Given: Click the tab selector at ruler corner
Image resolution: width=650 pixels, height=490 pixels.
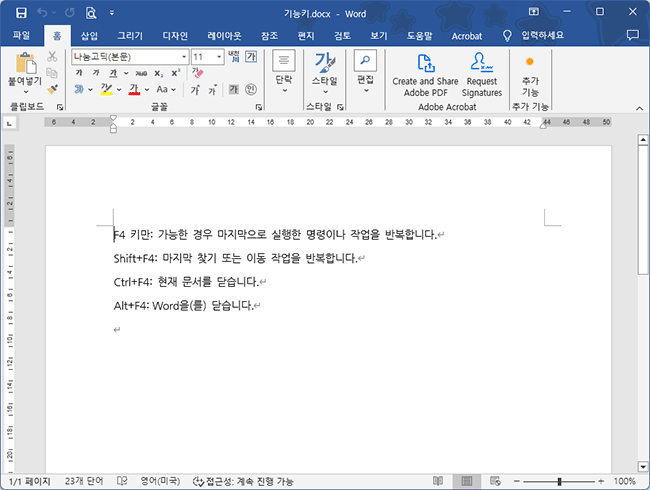Looking at the screenshot, I should pos(10,123).
